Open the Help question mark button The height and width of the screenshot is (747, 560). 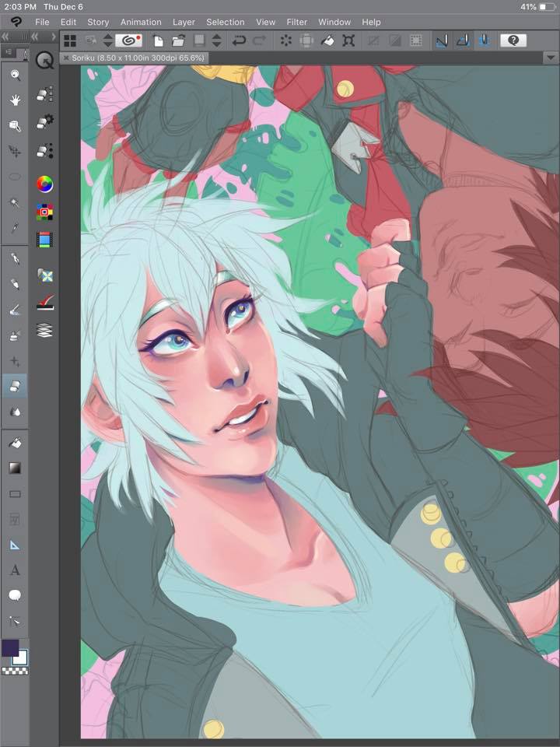[x=513, y=40]
